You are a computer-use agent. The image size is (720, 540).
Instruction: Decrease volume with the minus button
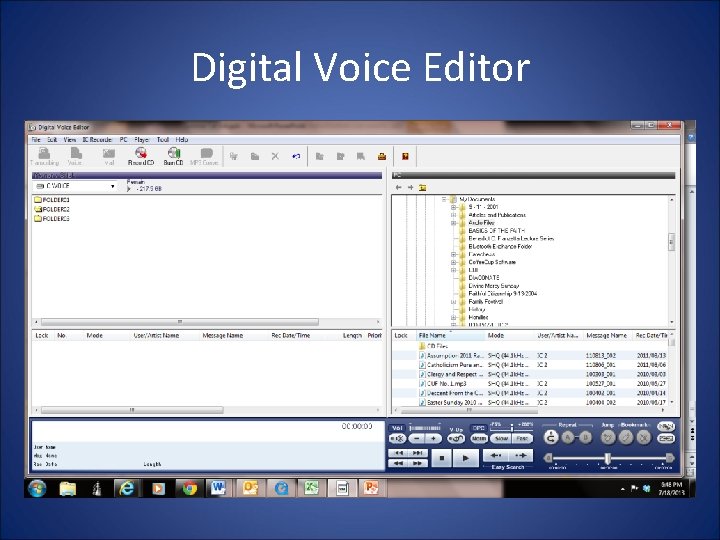416,439
